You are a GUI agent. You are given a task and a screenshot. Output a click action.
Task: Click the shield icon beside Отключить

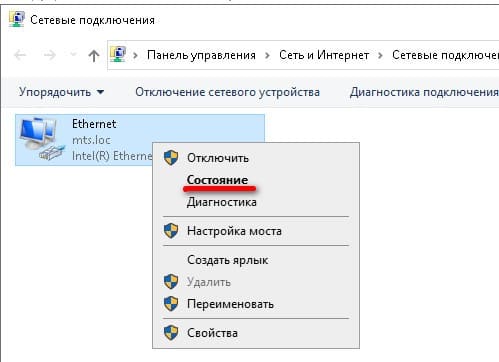click(x=171, y=158)
